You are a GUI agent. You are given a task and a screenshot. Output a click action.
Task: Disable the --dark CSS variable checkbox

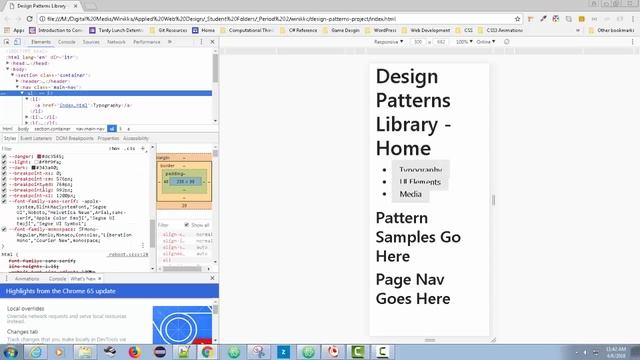click(4, 167)
